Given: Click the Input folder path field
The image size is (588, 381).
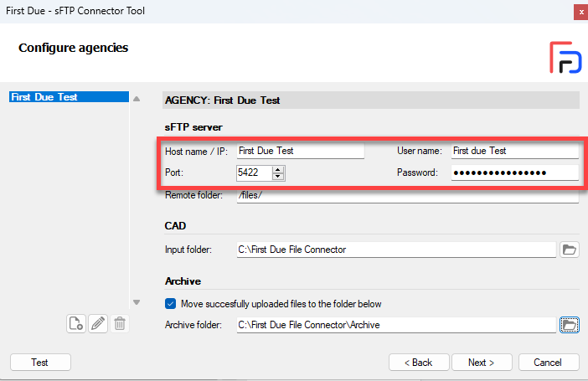Looking at the screenshot, I should click(396, 250).
